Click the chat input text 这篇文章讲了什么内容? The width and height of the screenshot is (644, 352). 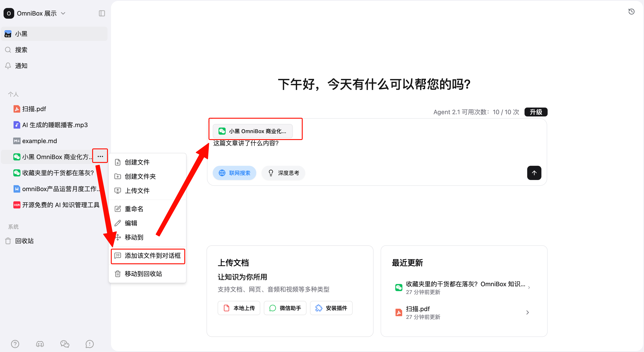(x=246, y=143)
